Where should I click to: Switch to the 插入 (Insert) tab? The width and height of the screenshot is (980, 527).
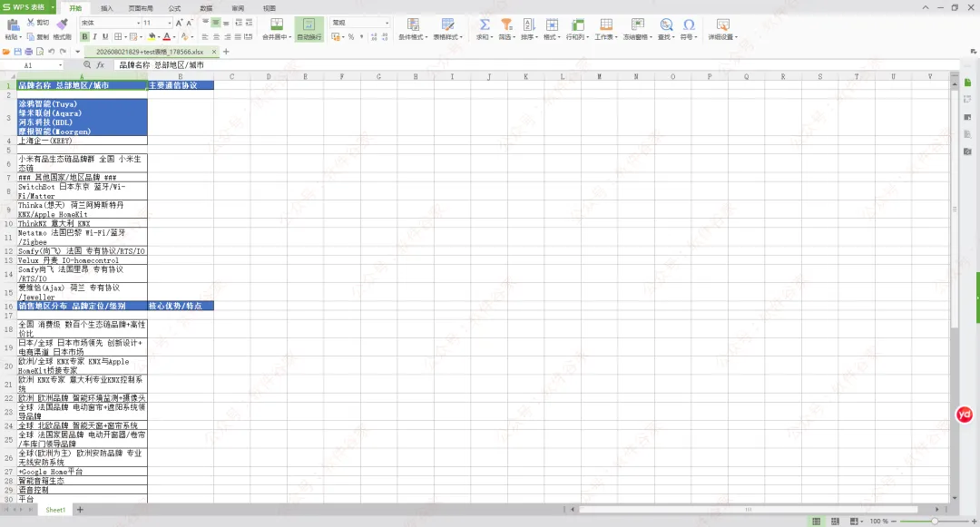pyautogui.click(x=107, y=8)
